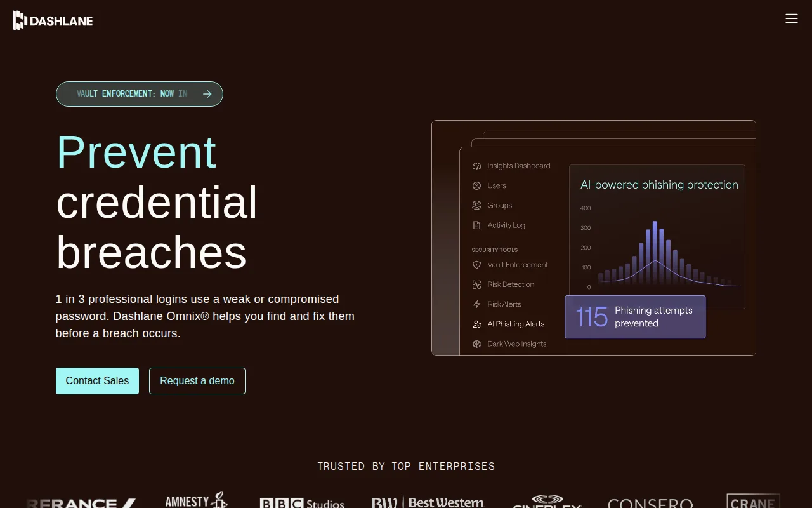Select the AI Phishing Alerts label
The width and height of the screenshot is (812, 508).
(x=516, y=324)
